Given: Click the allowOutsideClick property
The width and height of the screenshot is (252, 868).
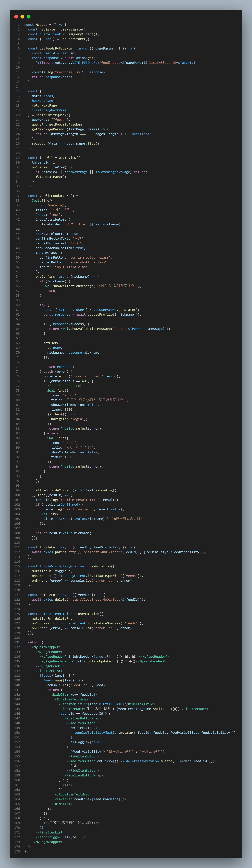Looking at the screenshot, I should [52, 490].
